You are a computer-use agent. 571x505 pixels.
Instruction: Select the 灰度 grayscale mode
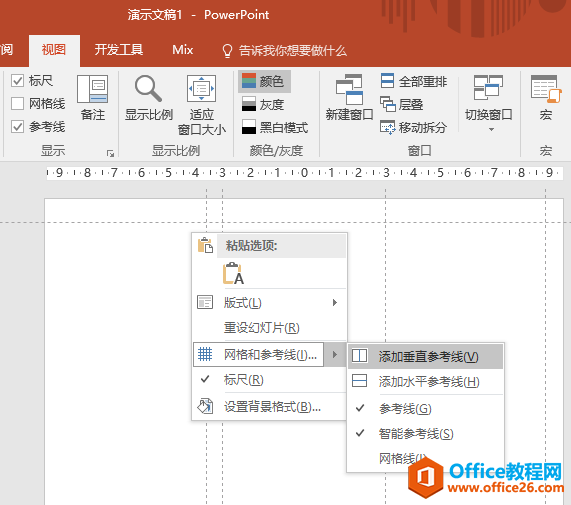[x=263, y=104]
